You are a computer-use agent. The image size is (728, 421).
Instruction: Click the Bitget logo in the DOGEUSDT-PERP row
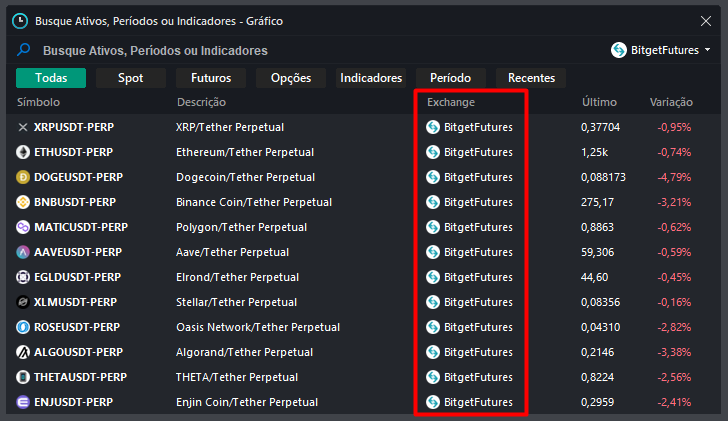(x=433, y=177)
